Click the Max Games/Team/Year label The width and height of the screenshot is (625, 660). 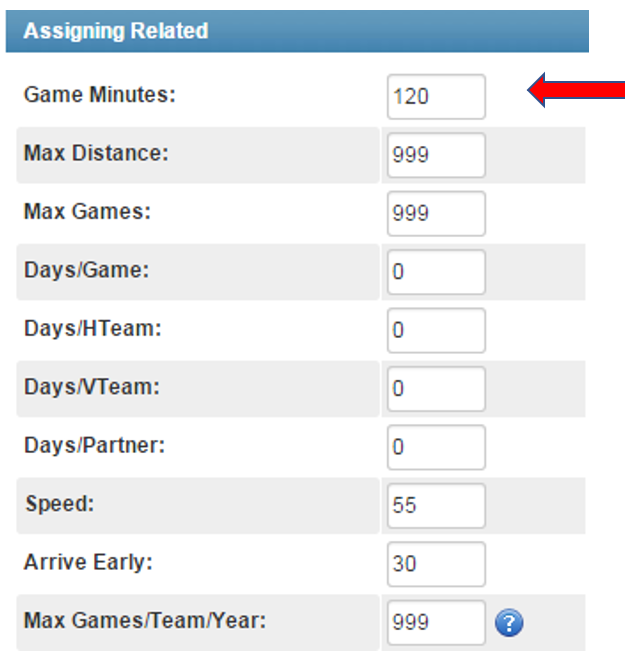pos(145,620)
